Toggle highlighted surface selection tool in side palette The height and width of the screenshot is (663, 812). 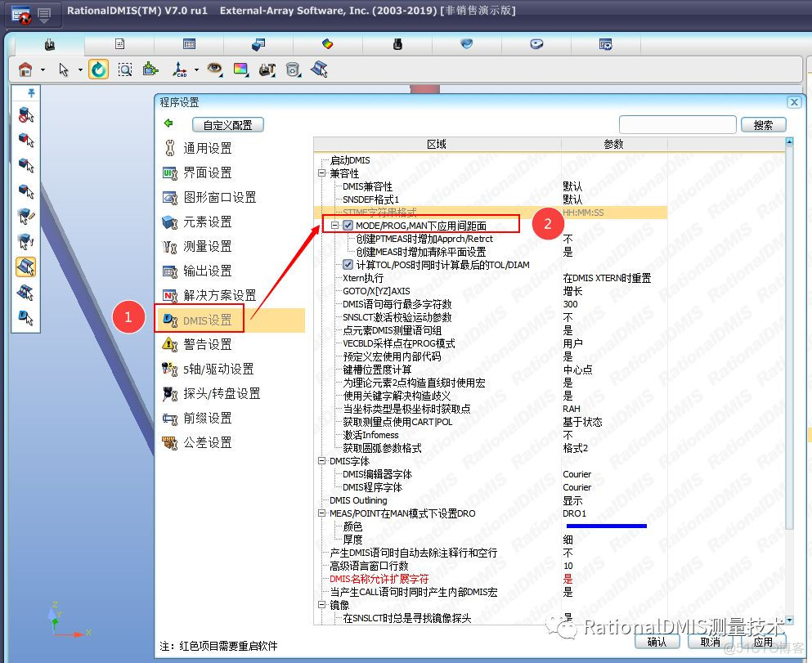tap(26, 267)
